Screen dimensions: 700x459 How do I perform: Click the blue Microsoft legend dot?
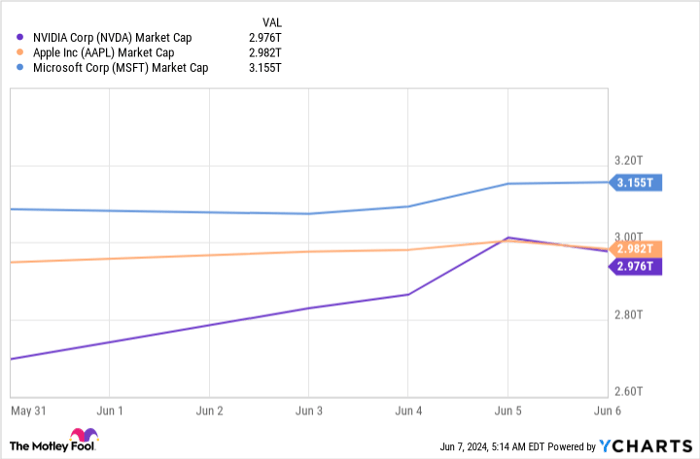pyautogui.click(x=20, y=67)
